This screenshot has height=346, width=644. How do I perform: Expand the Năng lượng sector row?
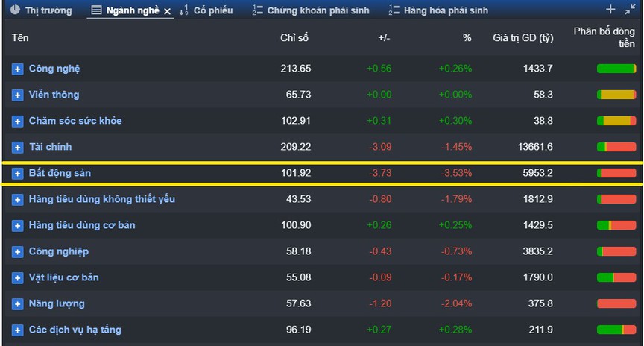point(18,304)
